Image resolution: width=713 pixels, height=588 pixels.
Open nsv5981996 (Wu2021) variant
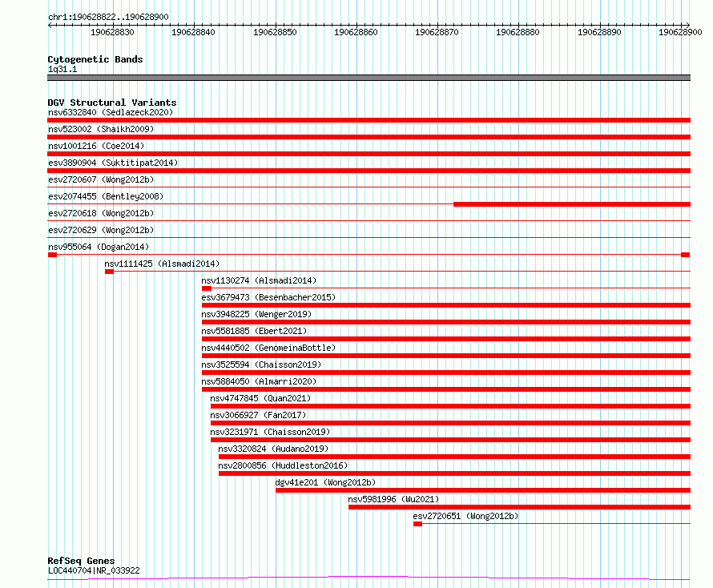pos(394,499)
